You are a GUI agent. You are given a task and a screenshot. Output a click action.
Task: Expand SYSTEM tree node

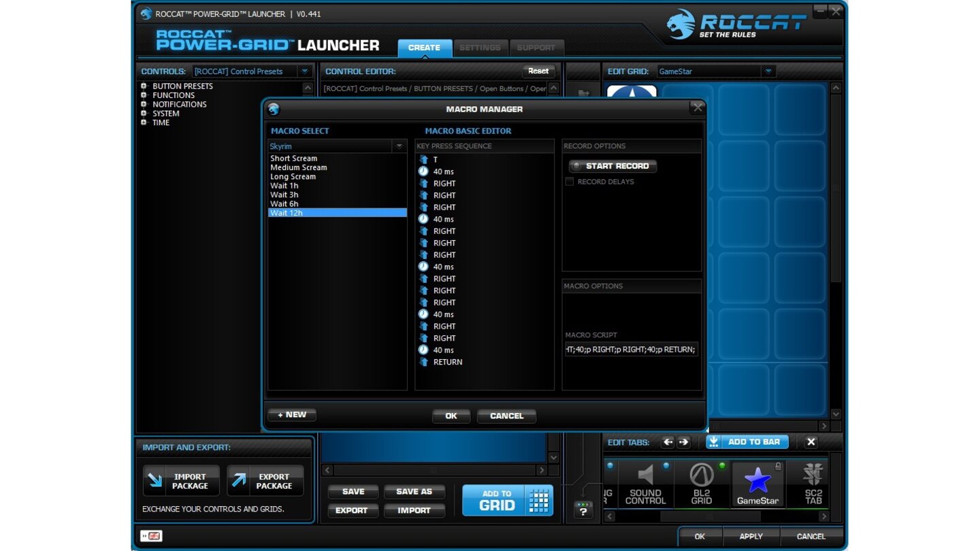144,114
